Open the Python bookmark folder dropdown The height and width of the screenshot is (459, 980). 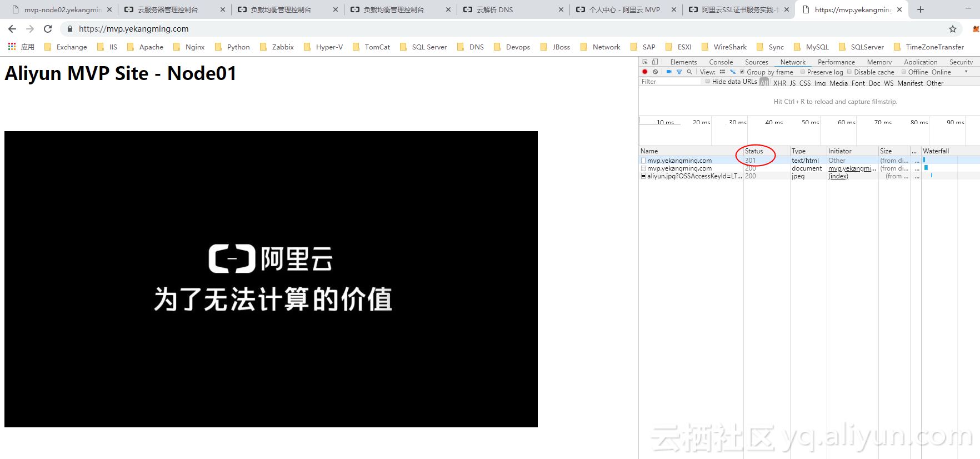click(x=232, y=47)
